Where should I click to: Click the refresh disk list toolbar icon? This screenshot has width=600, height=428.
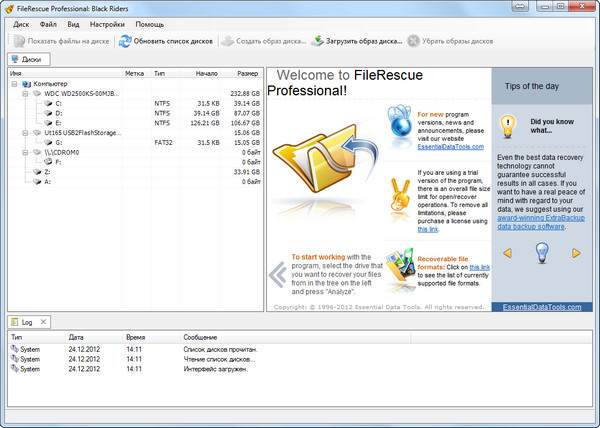[x=125, y=42]
